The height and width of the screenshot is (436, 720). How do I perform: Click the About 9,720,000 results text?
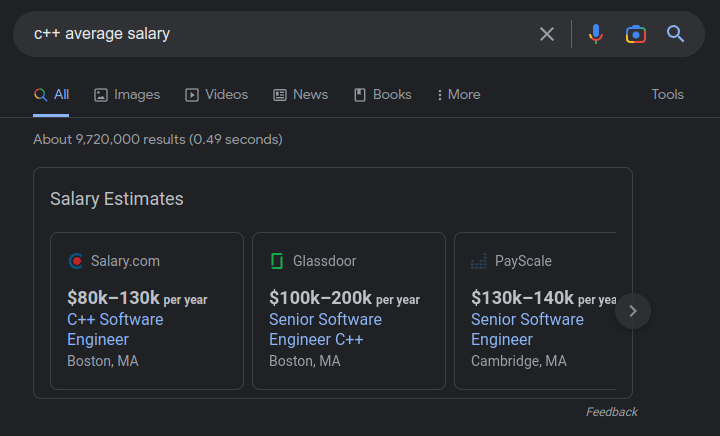[x=158, y=140]
